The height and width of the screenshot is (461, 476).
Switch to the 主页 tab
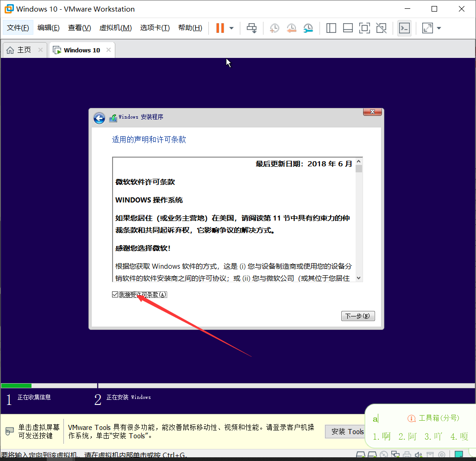pos(24,50)
